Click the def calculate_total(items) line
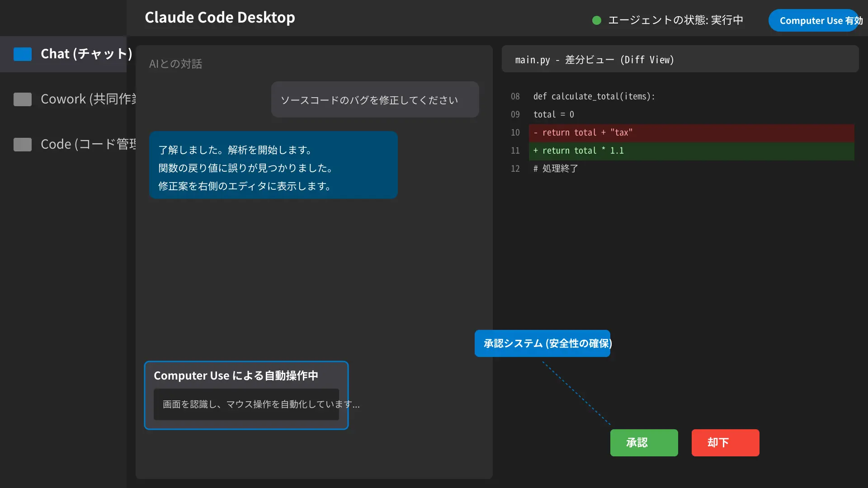This screenshot has width=868, height=488. click(594, 96)
